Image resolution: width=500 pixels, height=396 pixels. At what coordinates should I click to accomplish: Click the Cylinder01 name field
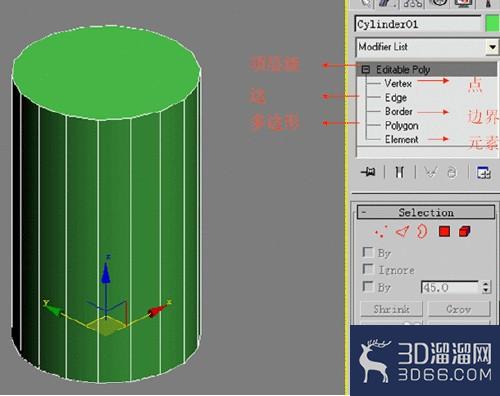418,24
